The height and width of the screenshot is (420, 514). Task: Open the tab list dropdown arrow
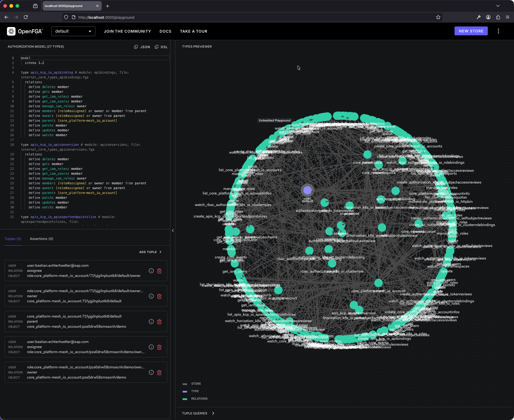[498, 6]
